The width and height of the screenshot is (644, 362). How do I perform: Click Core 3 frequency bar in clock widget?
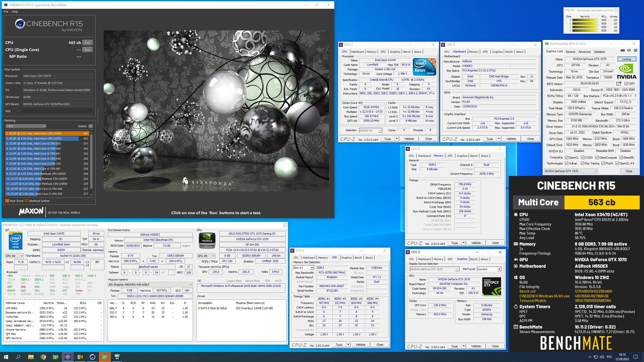(x=585, y=31)
